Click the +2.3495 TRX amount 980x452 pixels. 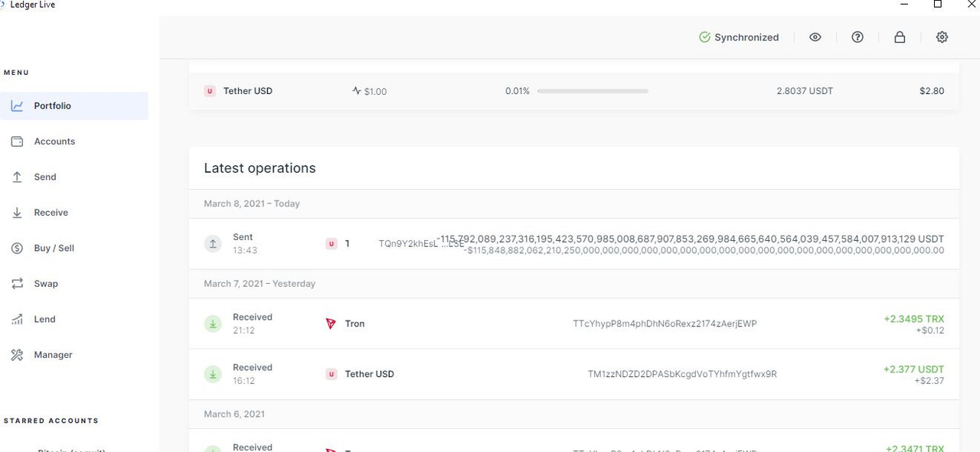pyautogui.click(x=914, y=319)
